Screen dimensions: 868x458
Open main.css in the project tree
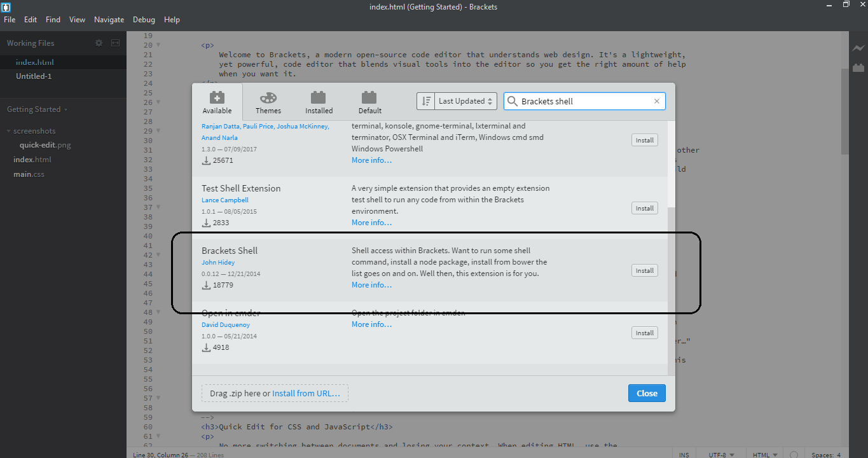click(x=29, y=174)
